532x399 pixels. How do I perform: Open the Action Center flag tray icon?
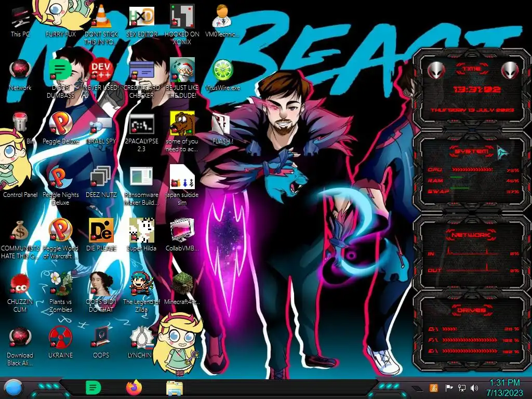(449, 388)
